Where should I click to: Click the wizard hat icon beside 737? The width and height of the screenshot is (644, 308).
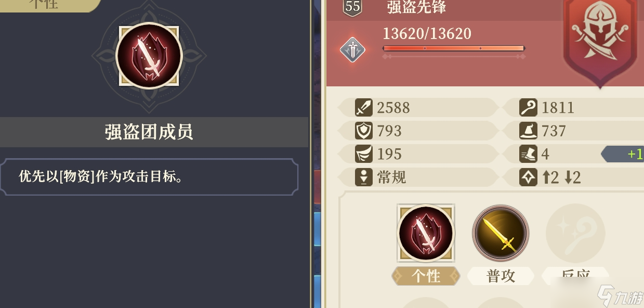528,131
